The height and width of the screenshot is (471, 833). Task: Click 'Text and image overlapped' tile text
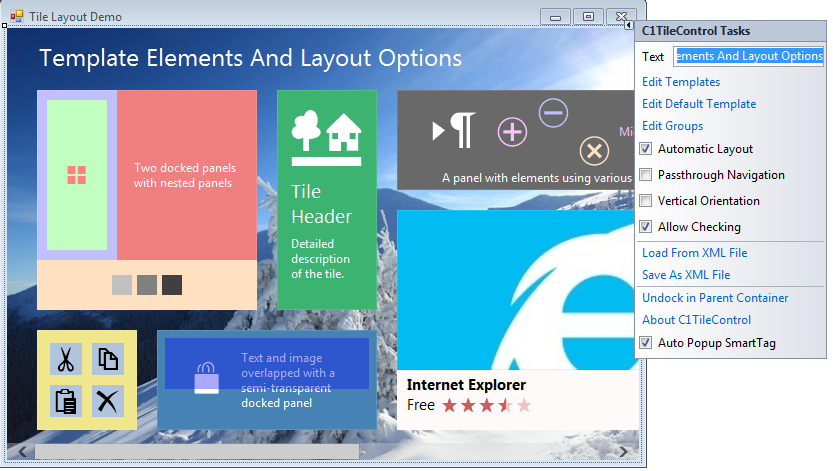click(288, 381)
